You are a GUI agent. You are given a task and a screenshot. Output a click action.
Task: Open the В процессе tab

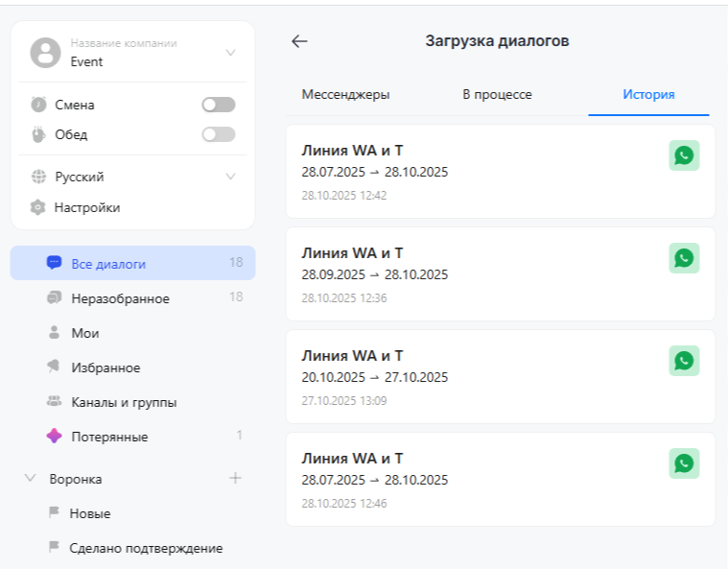pos(497,94)
